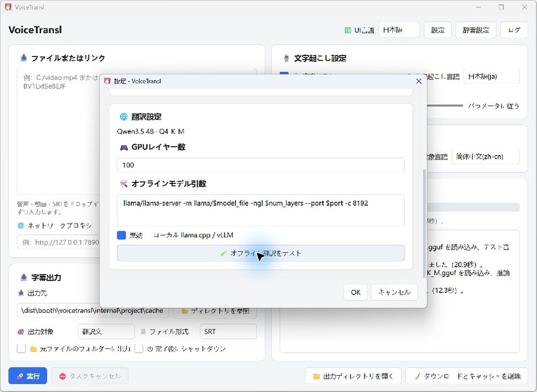Click the tools icon beside オフラインモデル引数
This screenshot has height=392, width=537.
click(x=123, y=184)
